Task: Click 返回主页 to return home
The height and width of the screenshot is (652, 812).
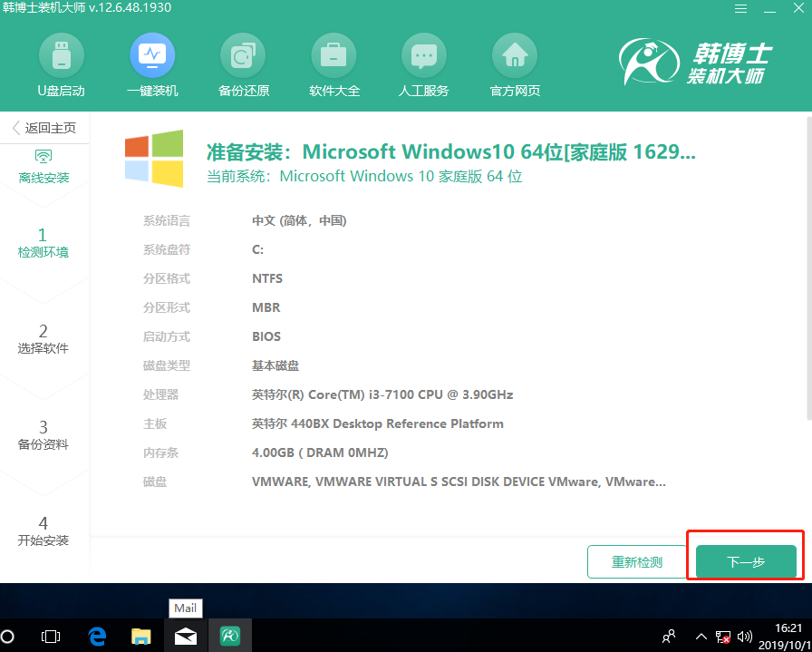Action: [42, 127]
